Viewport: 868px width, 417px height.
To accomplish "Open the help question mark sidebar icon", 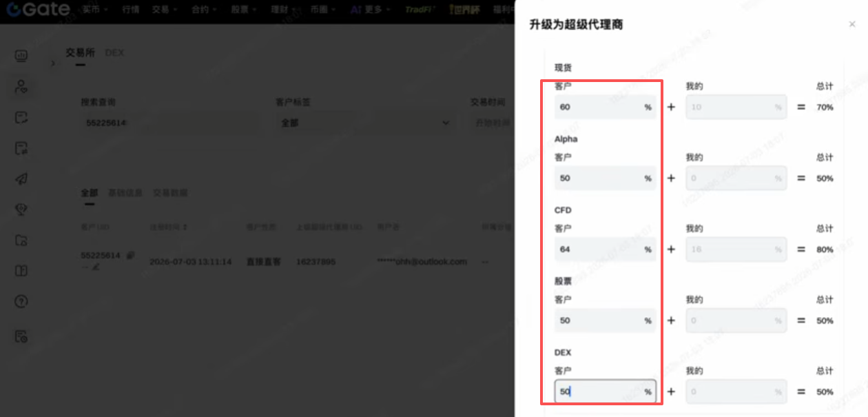I will (x=21, y=302).
